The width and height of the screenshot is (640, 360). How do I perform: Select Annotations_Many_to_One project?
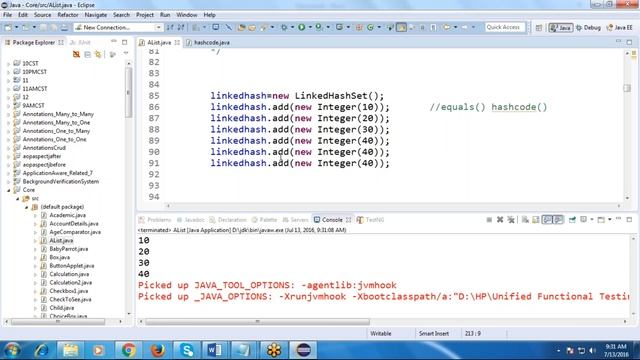(x=56, y=122)
